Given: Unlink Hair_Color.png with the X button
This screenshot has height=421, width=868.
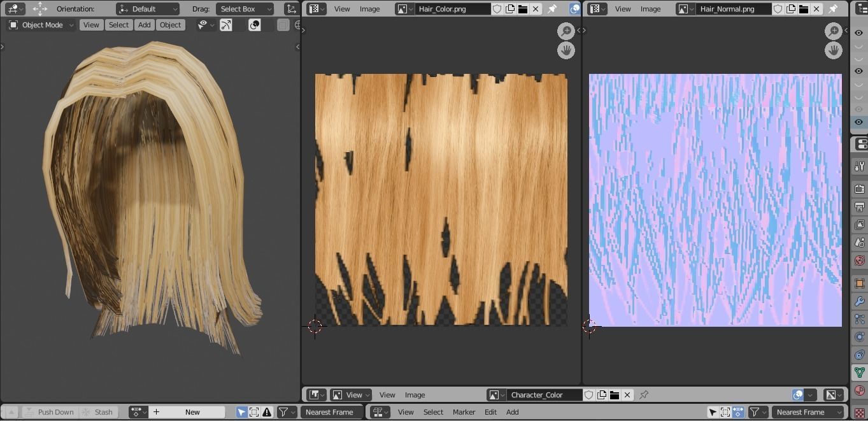Looking at the screenshot, I should [536, 9].
